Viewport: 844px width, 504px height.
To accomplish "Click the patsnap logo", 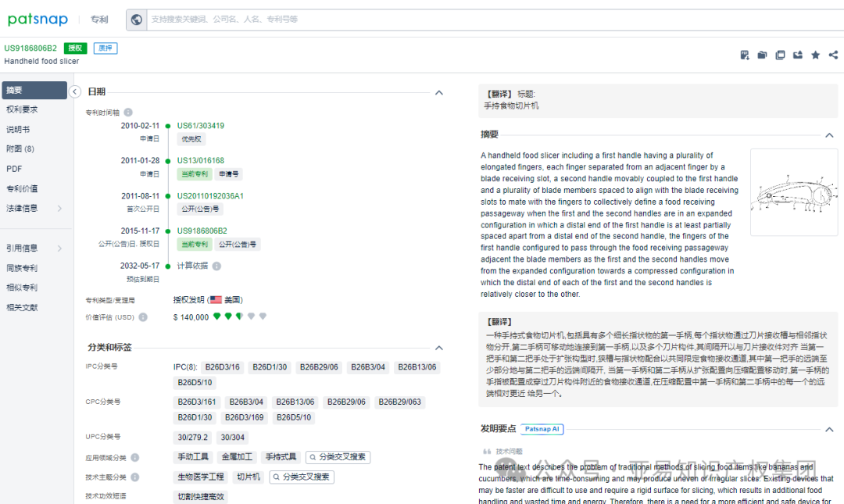I will [38, 20].
